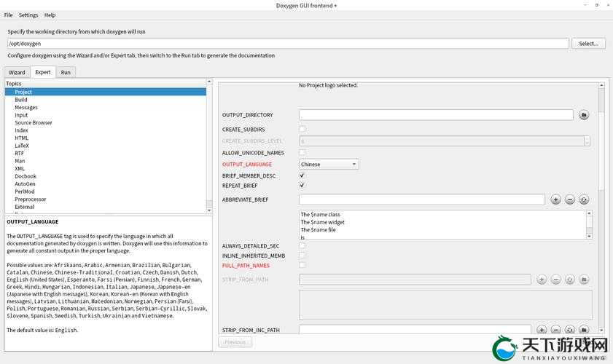
Task: Select the Man topic
Action: coord(20,161)
